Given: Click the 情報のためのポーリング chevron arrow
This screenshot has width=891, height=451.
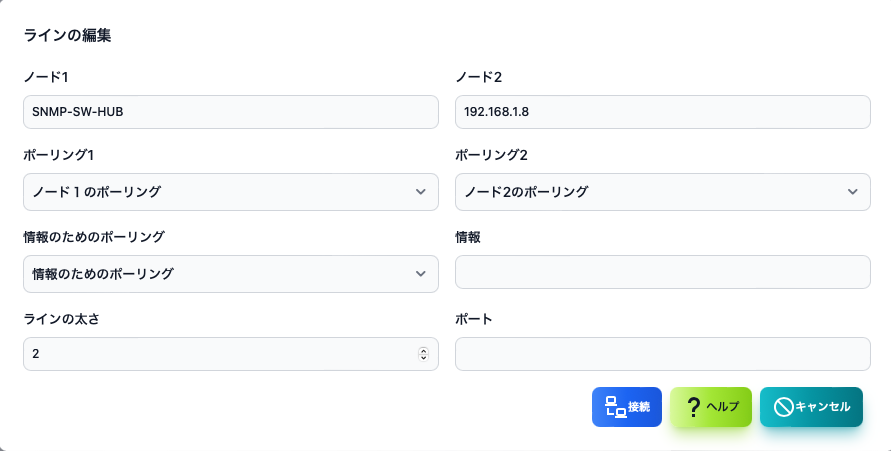Looking at the screenshot, I should (420, 274).
